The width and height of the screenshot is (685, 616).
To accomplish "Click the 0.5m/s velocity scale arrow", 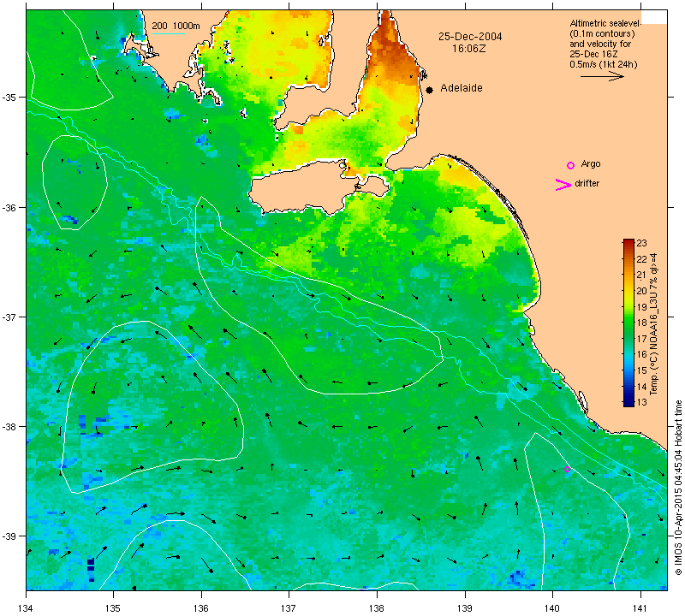I will click(x=602, y=76).
